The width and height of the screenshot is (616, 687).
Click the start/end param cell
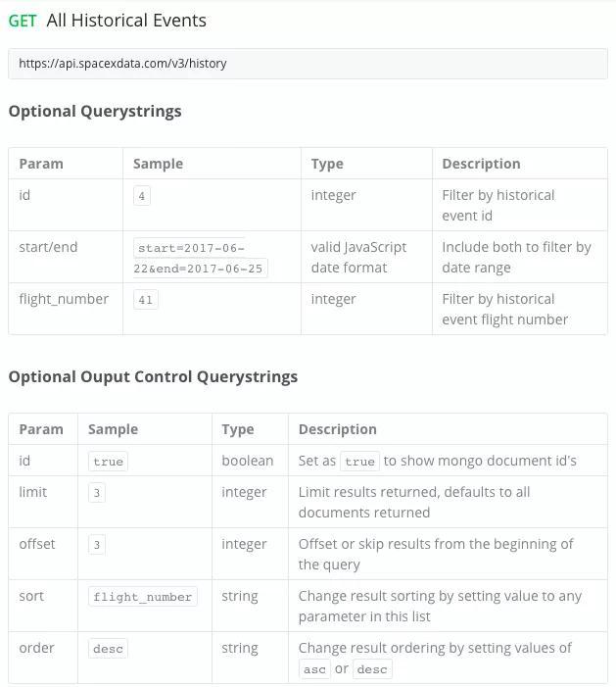pyautogui.click(x=48, y=247)
